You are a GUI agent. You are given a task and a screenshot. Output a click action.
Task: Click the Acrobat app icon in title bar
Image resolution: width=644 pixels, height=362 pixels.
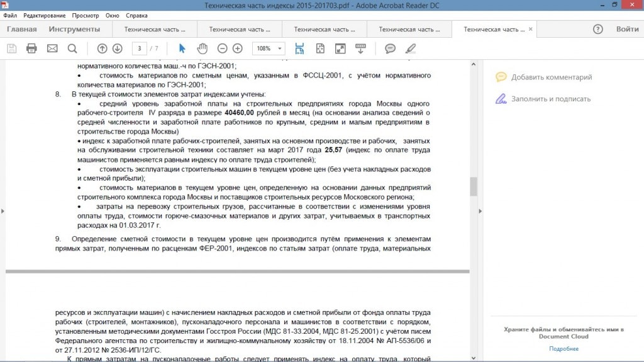click(5, 5)
